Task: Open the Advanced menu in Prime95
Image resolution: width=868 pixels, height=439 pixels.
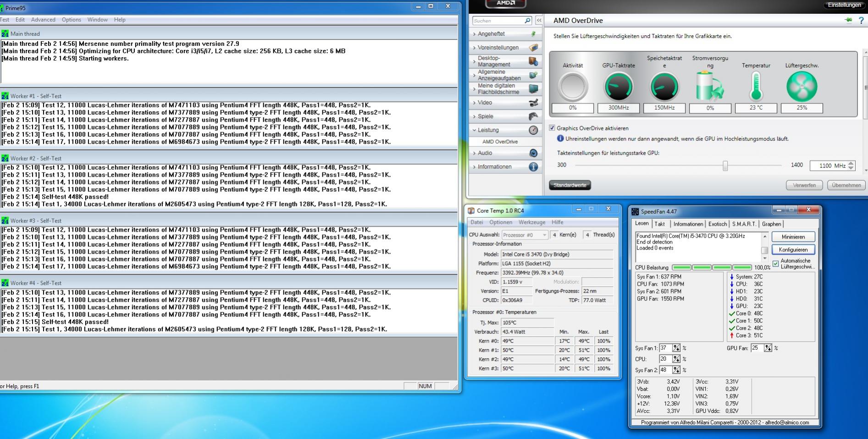Action: click(x=43, y=20)
